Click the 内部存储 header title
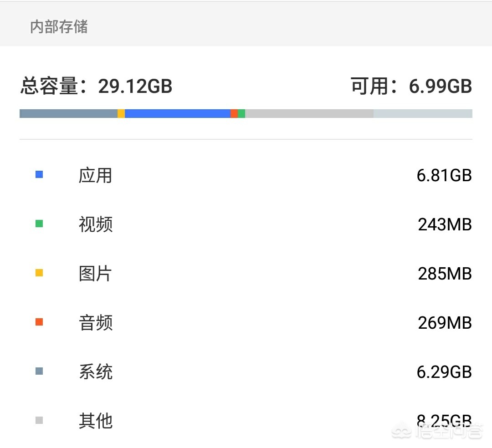 [58, 27]
